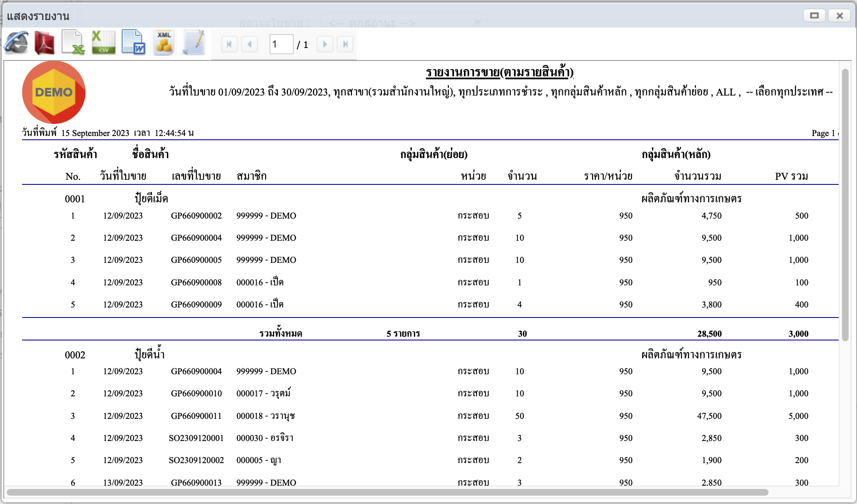Image resolution: width=857 pixels, height=504 pixels.
Task: Click sales order SO2309120001 entry
Action: (x=196, y=438)
